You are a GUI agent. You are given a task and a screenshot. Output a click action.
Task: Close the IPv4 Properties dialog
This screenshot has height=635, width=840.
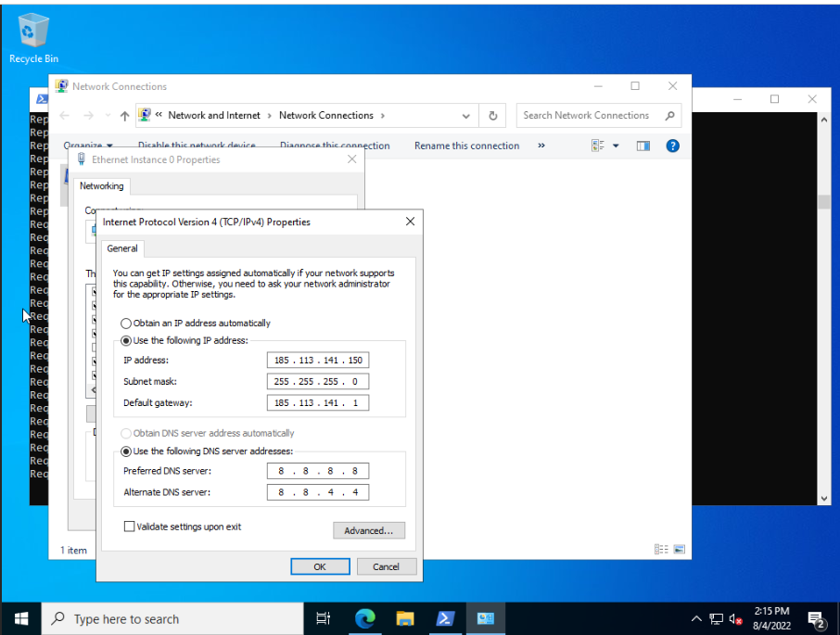coord(411,222)
